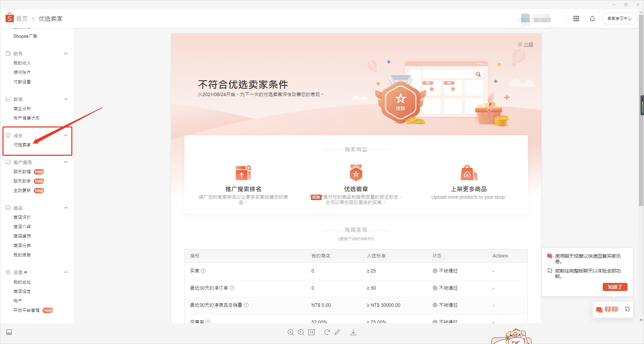This screenshot has width=644, height=344.
Task: Open 开放平台管理 menu item
Action: (x=26, y=310)
